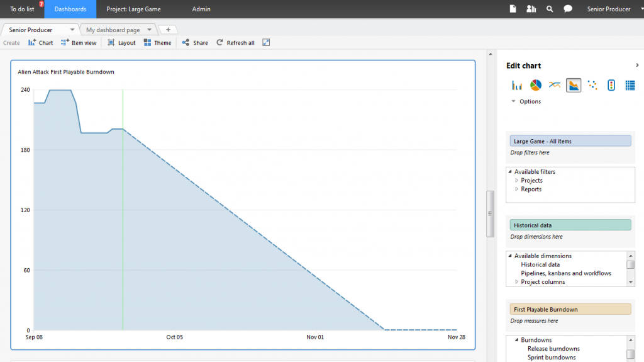644x362 pixels.
Task: Click the fullscreen expand icon in toolbar
Action: (266, 43)
